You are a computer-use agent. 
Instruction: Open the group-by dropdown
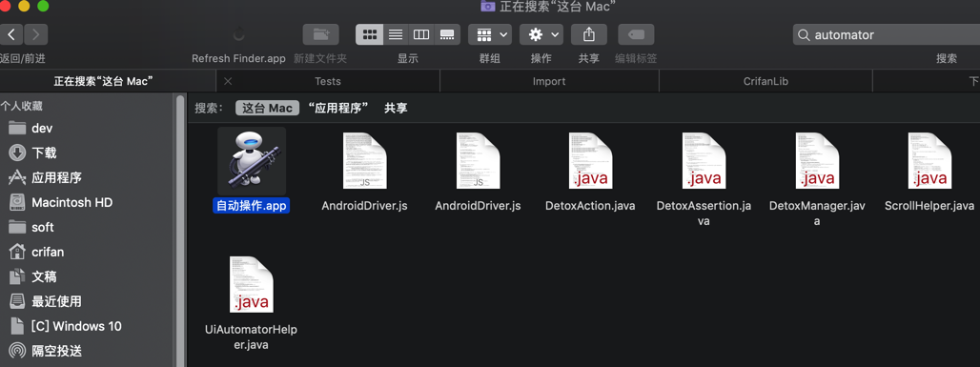[x=490, y=34]
